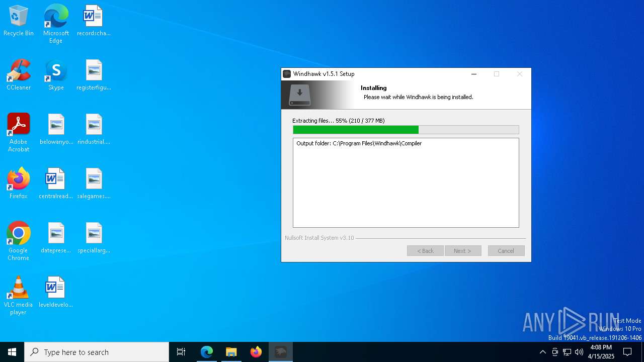Open Edge from the taskbar

coord(207,352)
